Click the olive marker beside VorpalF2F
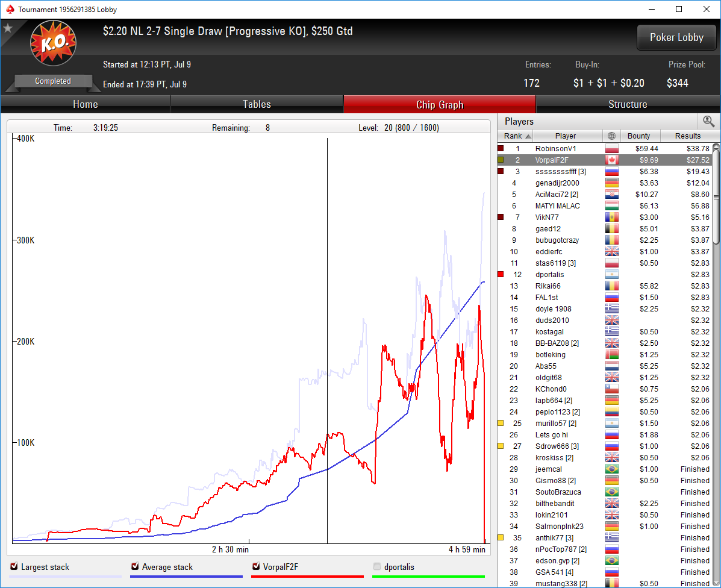Image resolution: width=721 pixels, height=588 pixels. pyautogui.click(x=501, y=160)
